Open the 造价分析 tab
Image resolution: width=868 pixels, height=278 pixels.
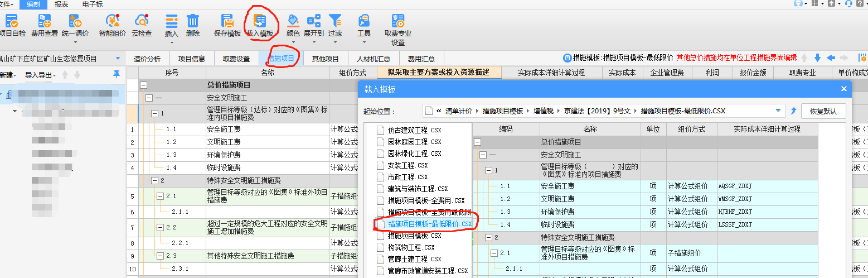click(x=147, y=59)
